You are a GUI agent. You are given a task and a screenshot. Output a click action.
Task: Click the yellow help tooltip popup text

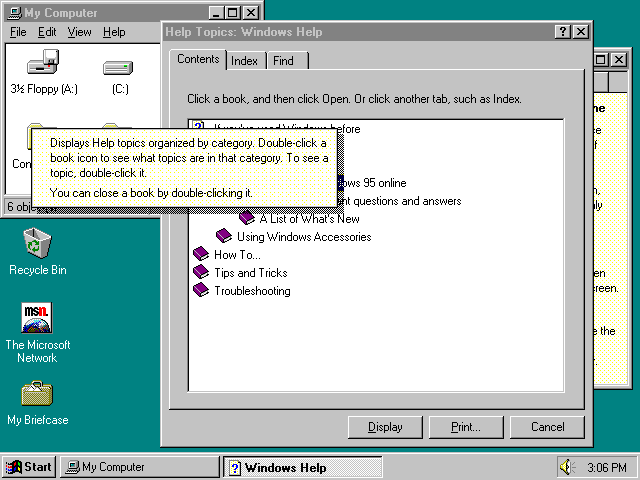point(184,167)
